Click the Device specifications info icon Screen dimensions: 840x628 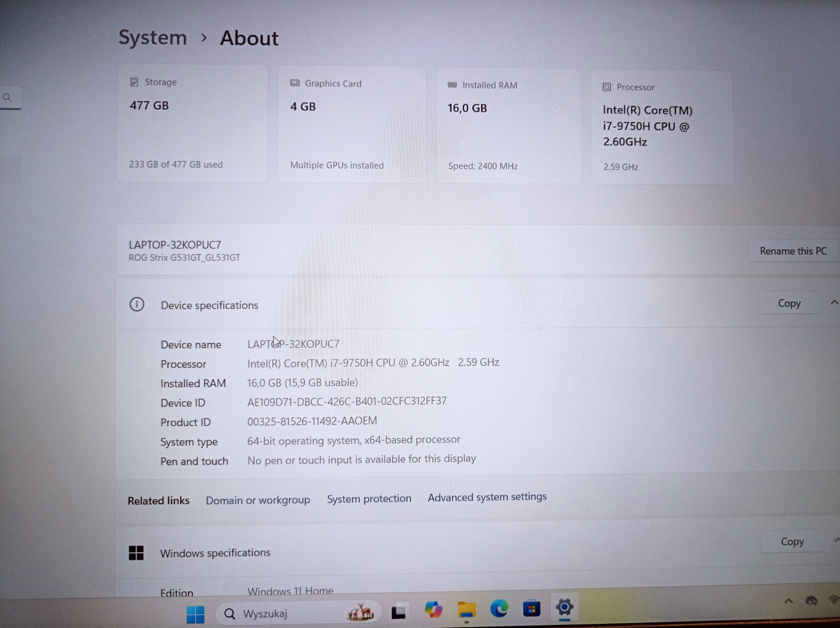(x=137, y=304)
